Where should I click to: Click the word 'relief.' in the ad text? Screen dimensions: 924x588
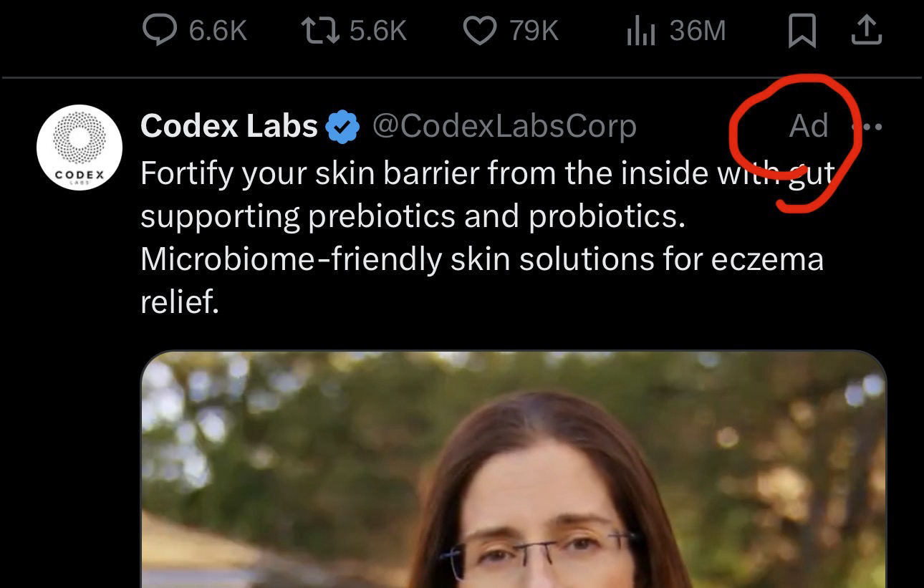pos(179,303)
